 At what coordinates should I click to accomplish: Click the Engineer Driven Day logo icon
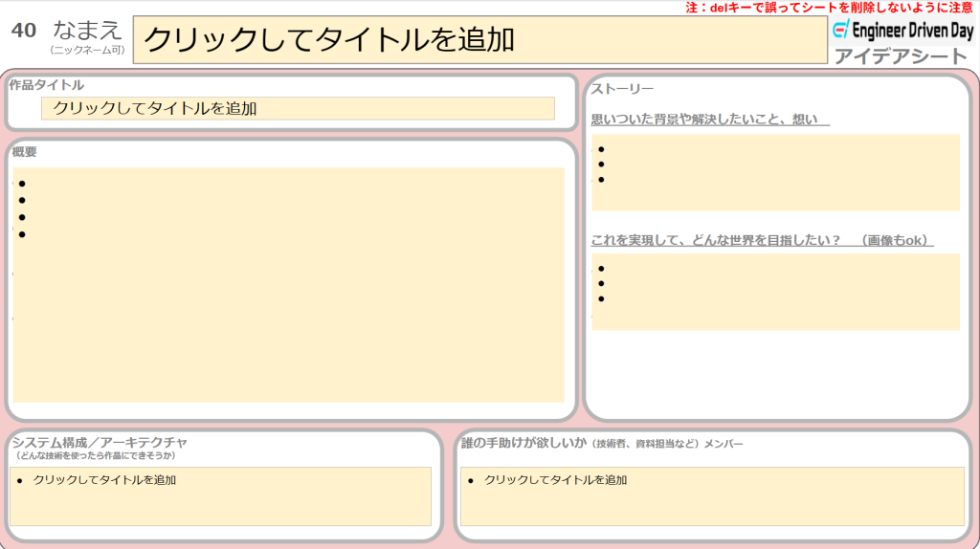(841, 30)
